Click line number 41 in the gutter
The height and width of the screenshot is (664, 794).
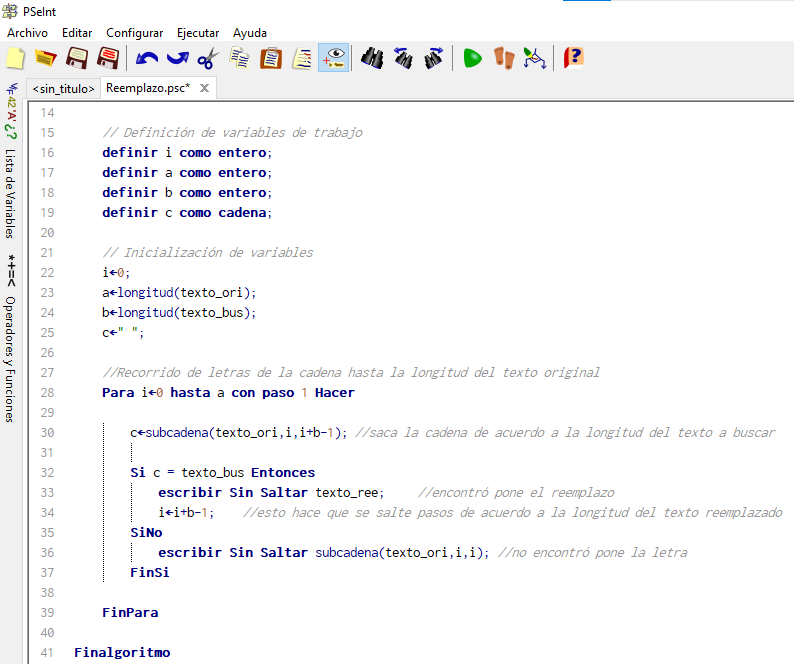(x=47, y=652)
